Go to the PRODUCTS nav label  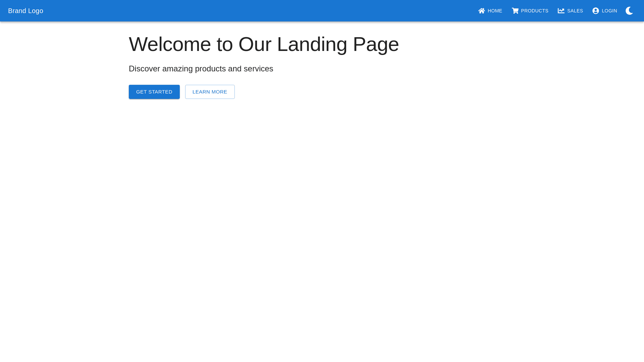pyautogui.click(x=535, y=11)
